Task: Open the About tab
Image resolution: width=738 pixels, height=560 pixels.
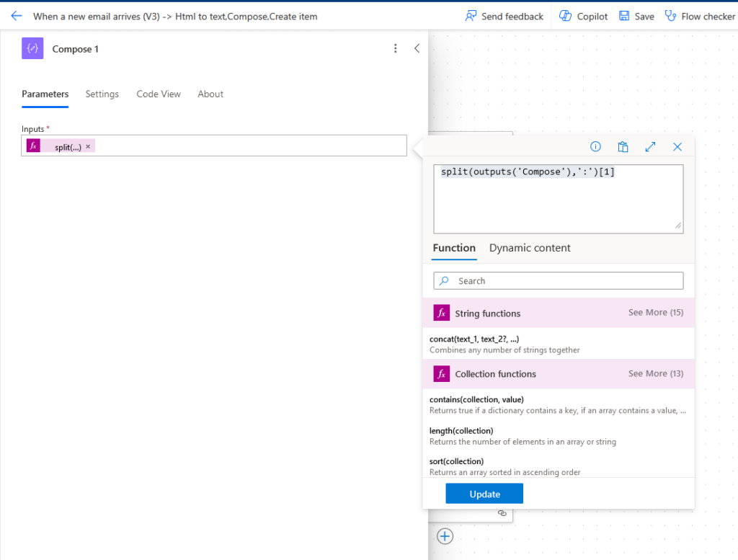Action: click(210, 94)
